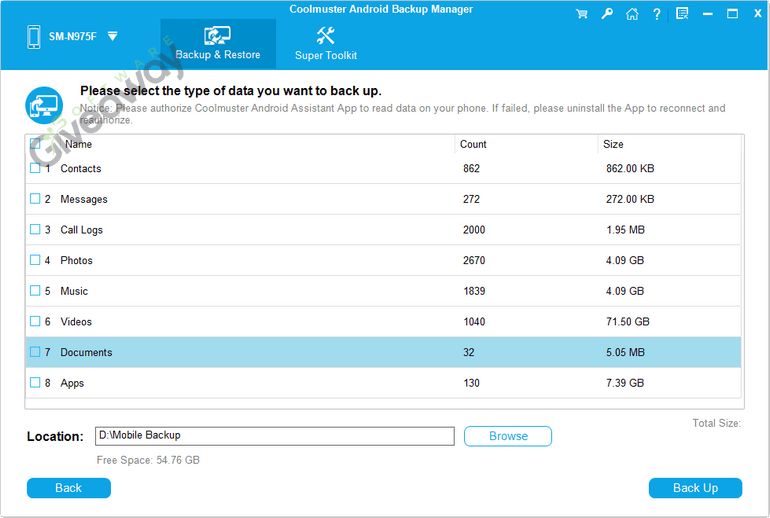
Task: Click the Messages size 272.00 KB
Action: coord(630,199)
